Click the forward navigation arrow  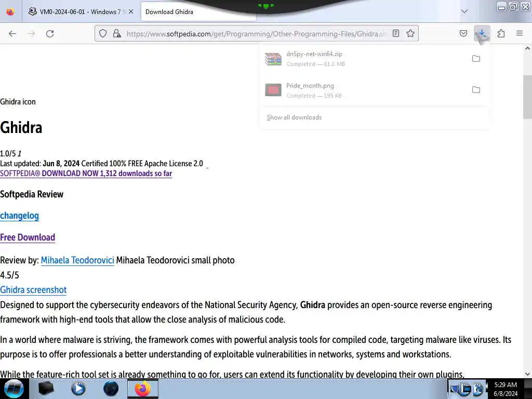pos(31,34)
